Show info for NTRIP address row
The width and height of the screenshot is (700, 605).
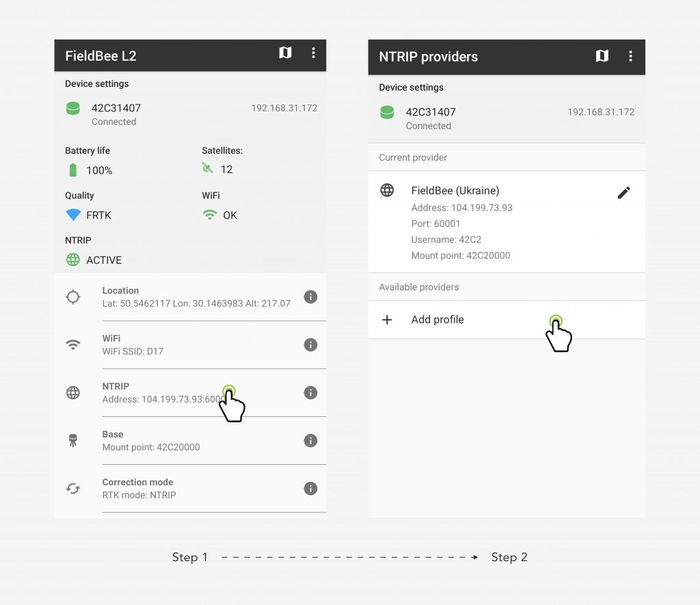[311, 392]
